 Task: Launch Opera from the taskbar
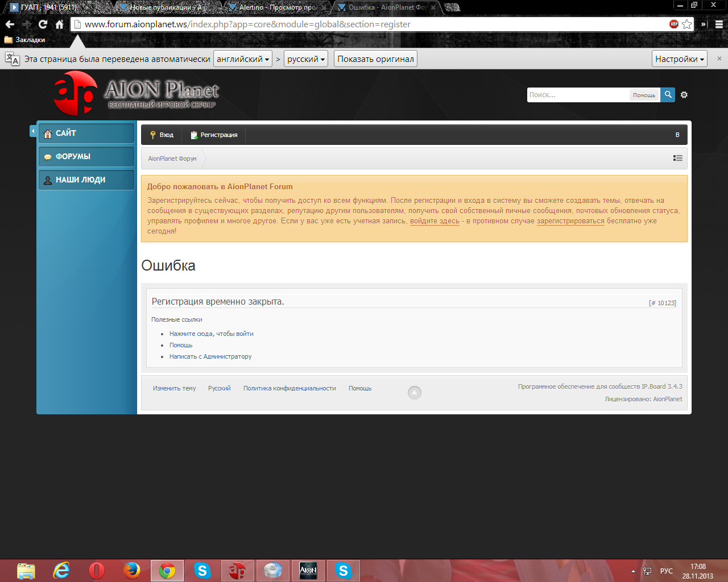click(x=97, y=571)
